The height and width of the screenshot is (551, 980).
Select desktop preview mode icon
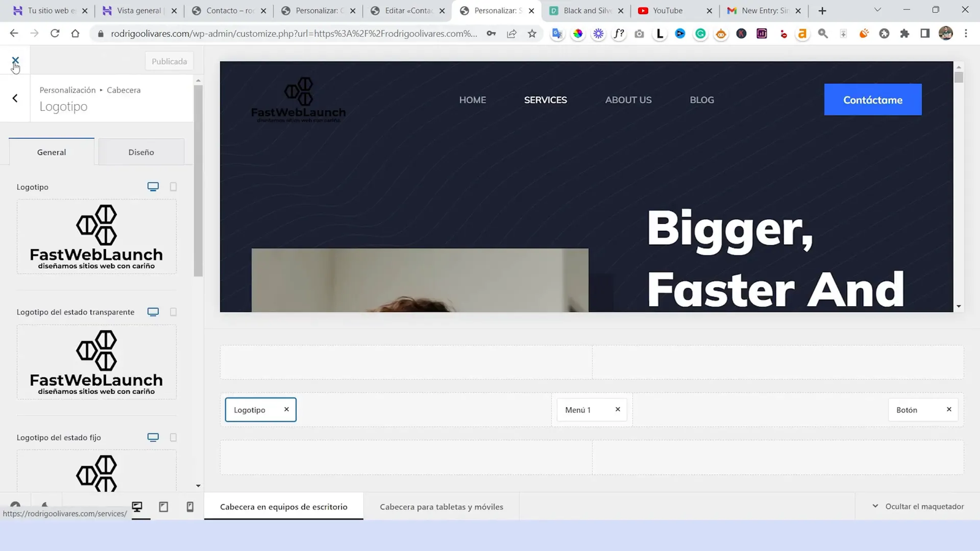point(137,506)
